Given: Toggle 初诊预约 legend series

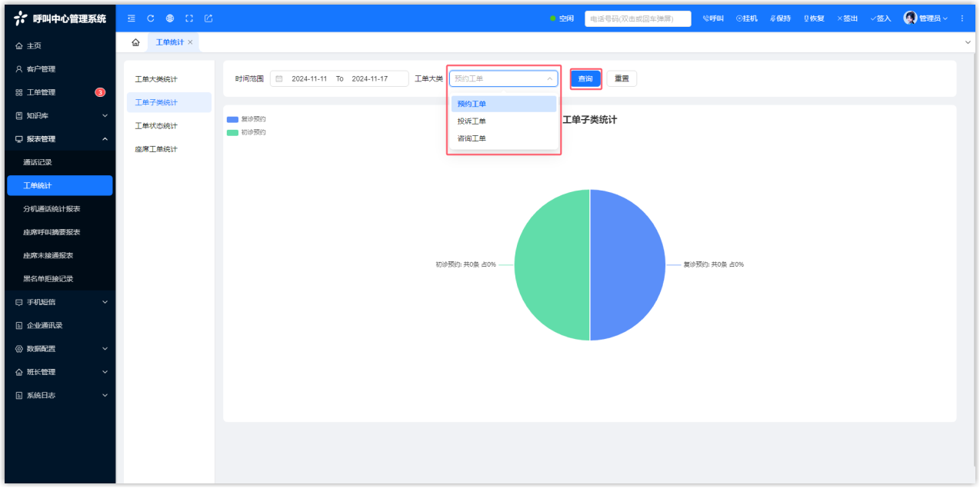Looking at the screenshot, I should click(246, 132).
